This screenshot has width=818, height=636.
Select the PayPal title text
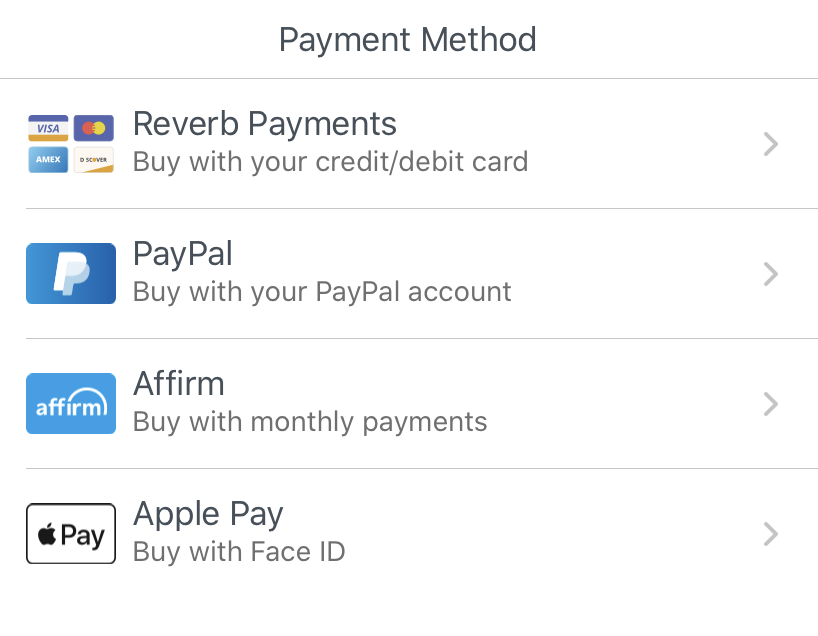(183, 254)
